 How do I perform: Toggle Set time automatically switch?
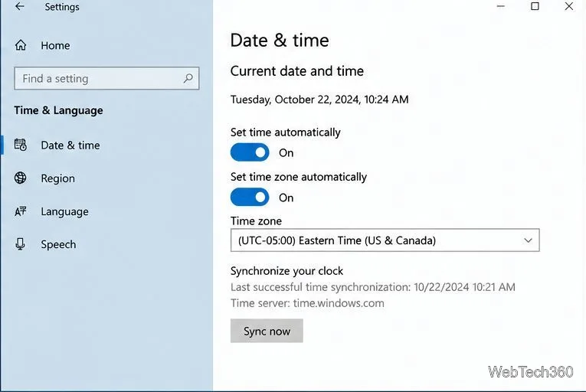coord(250,152)
